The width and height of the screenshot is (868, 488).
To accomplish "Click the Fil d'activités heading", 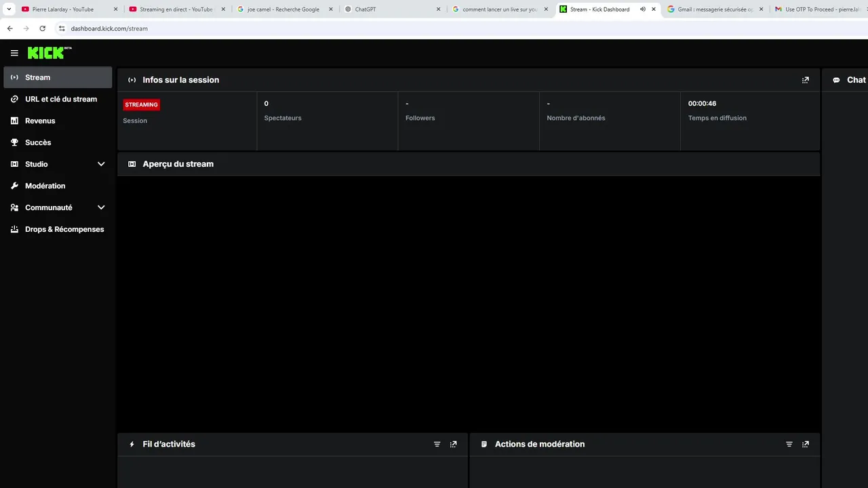I will pos(169,445).
